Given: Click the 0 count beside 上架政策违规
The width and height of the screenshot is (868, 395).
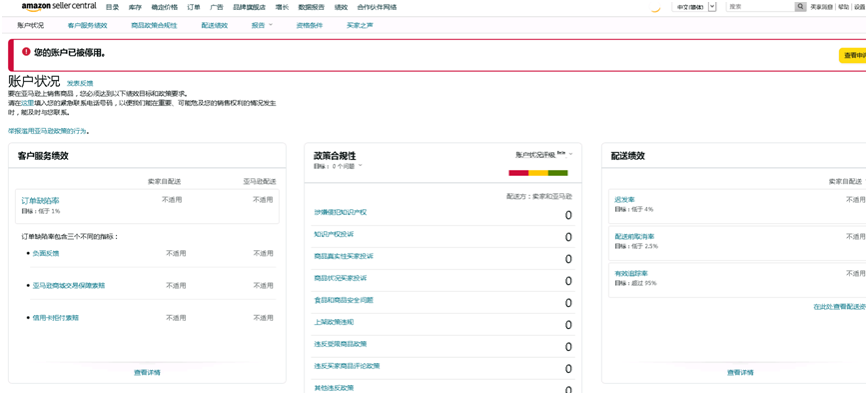Looking at the screenshot, I should click(568, 325).
